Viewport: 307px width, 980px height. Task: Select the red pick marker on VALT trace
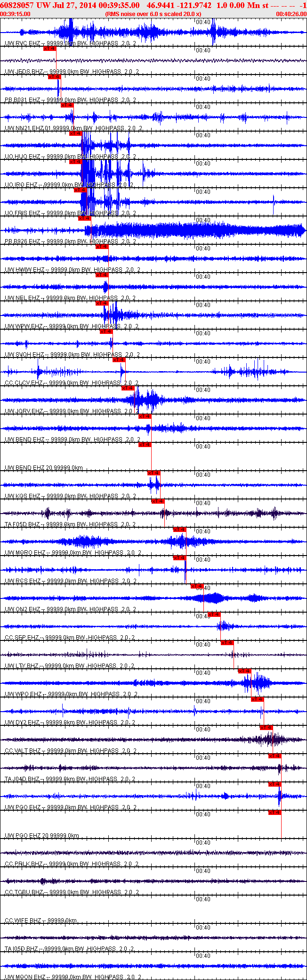pos(267,728)
